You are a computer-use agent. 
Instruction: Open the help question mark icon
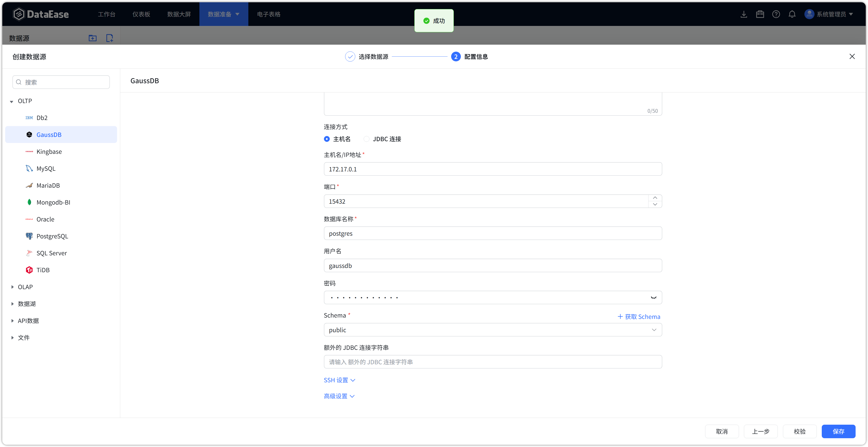coord(776,14)
